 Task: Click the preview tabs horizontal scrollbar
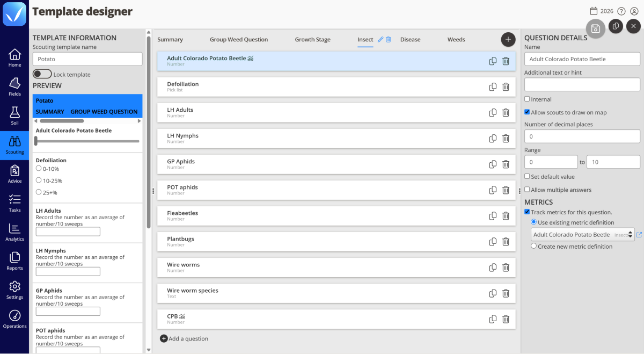62,121
